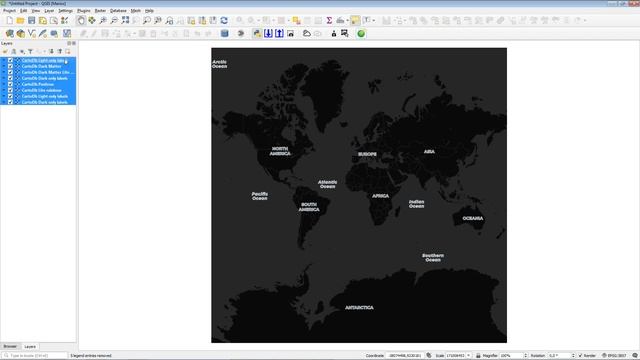Uncheck the CartoDb Dark Matter layer checkbox
The image size is (640, 360).
11,66
